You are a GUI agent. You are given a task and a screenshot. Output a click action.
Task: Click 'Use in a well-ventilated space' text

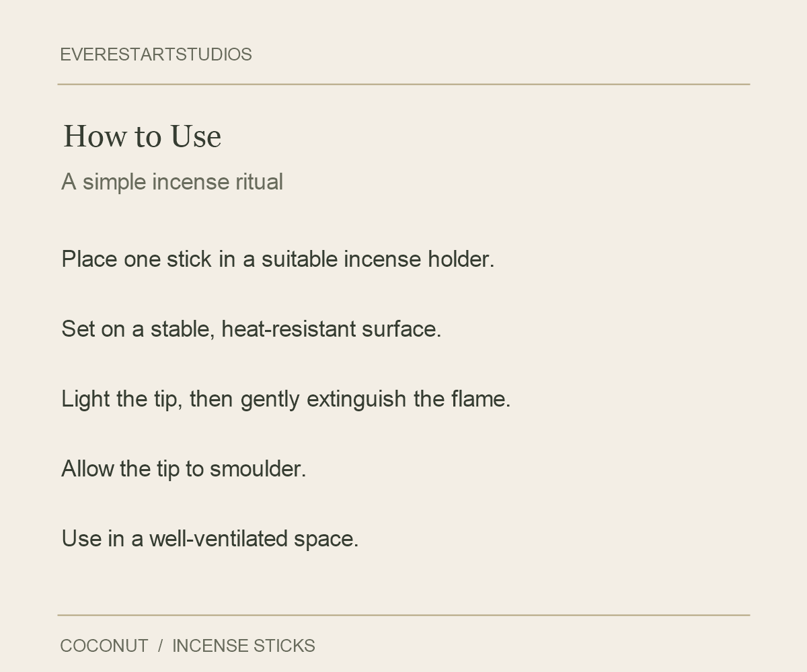(x=210, y=539)
